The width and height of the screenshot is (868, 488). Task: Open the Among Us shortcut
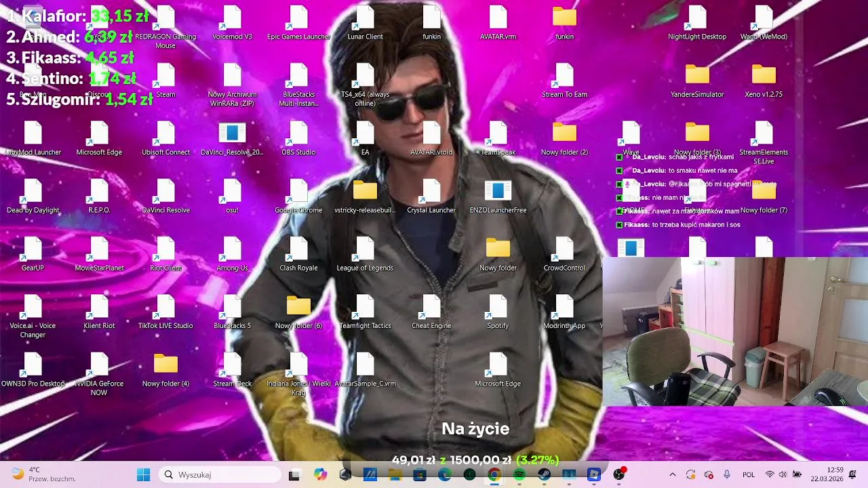(232, 253)
